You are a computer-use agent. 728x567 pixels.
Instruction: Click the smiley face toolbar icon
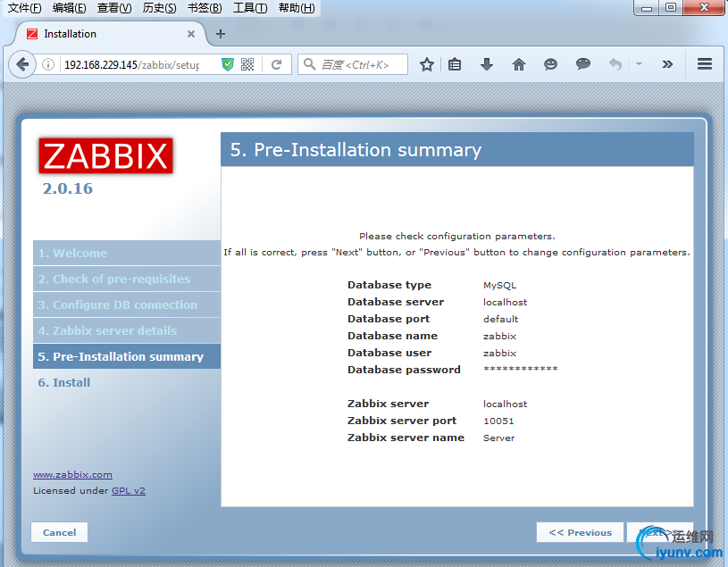(x=550, y=64)
